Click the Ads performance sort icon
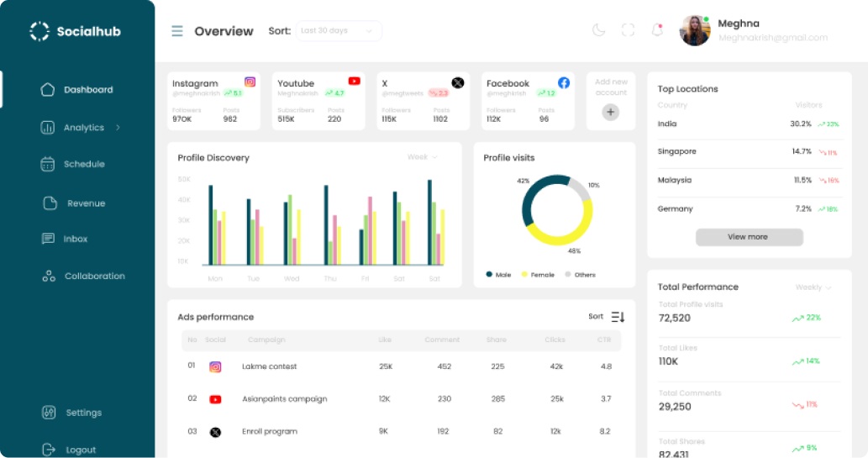 pos(618,317)
